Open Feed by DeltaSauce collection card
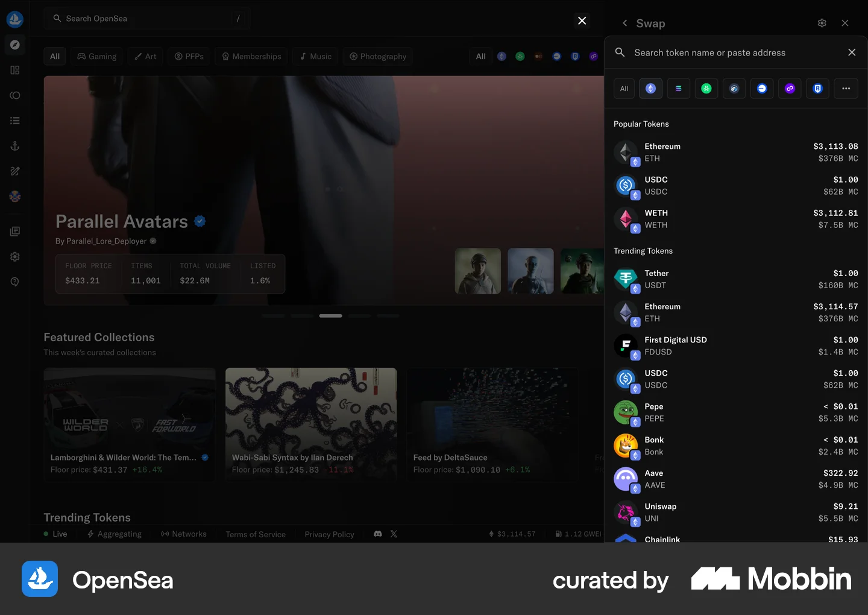The width and height of the screenshot is (868, 615). (x=492, y=424)
